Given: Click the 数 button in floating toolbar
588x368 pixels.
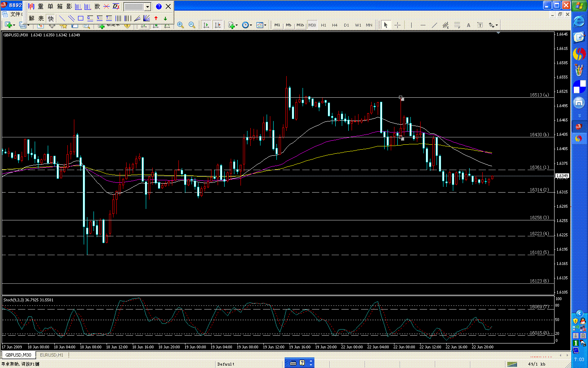Looking at the screenshot, I should point(97,7).
